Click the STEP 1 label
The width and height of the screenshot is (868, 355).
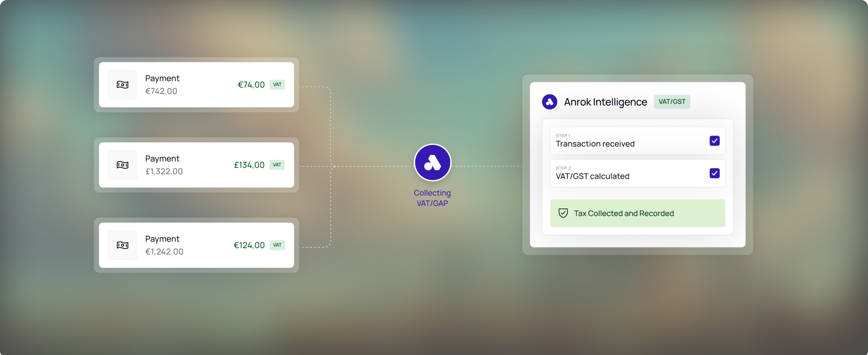coord(563,135)
